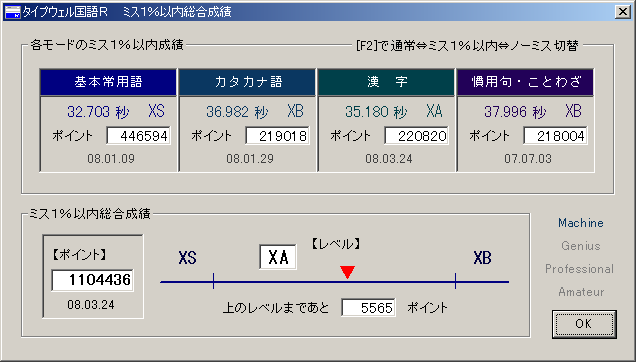Click the 35.180 秒 time value
Image resolution: width=636 pixels, height=362 pixels.
click(376, 112)
